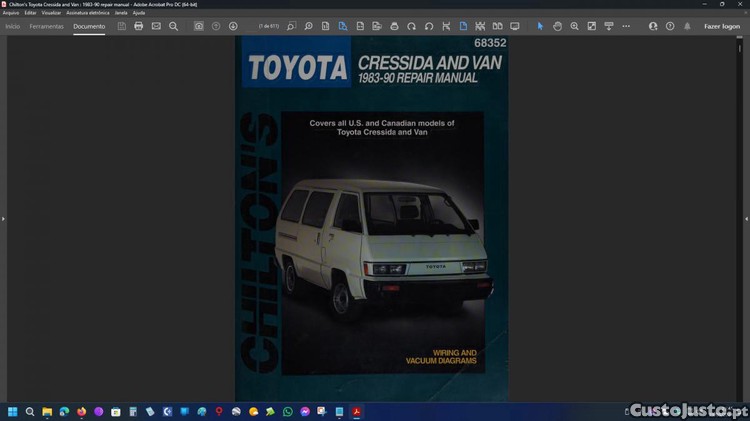Choose the arrow selection tool
Screen dimensions: 750x421
pos(540,26)
